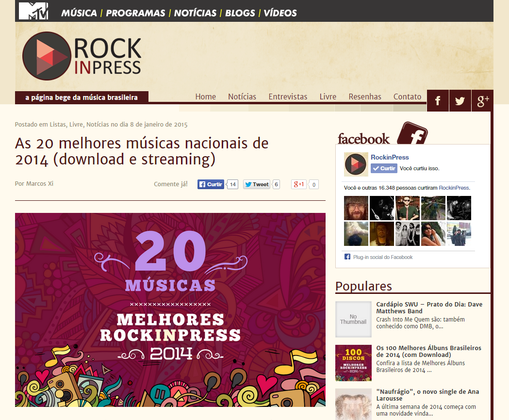This screenshot has width=509, height=420.
Task: Click the RockInPress round play logo
Action: (x=47, y=56)
